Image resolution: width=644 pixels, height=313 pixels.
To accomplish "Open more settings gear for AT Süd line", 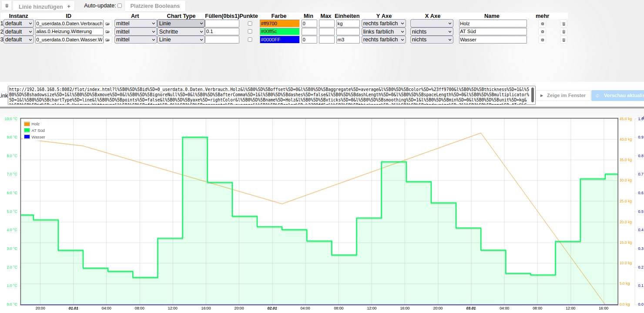I will tap(542, 32).
